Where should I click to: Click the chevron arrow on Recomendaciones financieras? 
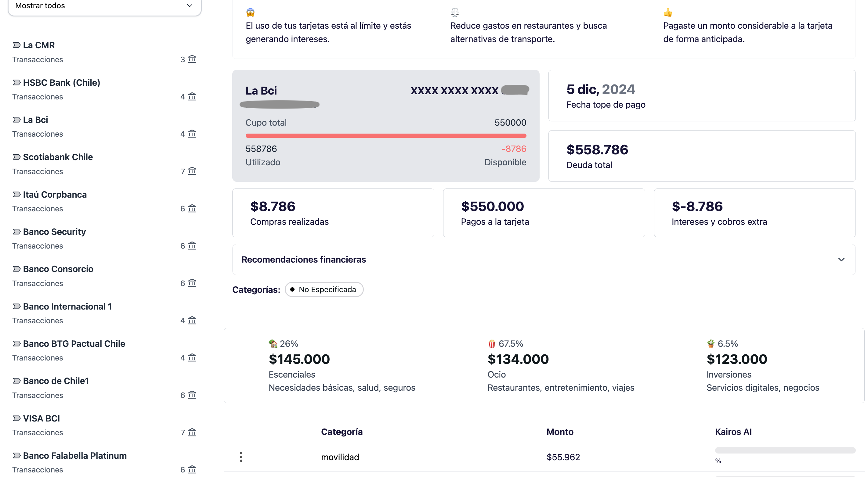click(x=841, y=260)
